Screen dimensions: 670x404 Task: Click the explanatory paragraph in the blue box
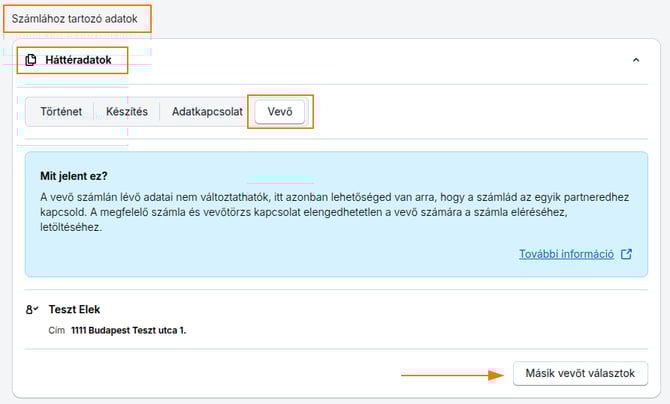pyautogui.click(x=330, y=211)
